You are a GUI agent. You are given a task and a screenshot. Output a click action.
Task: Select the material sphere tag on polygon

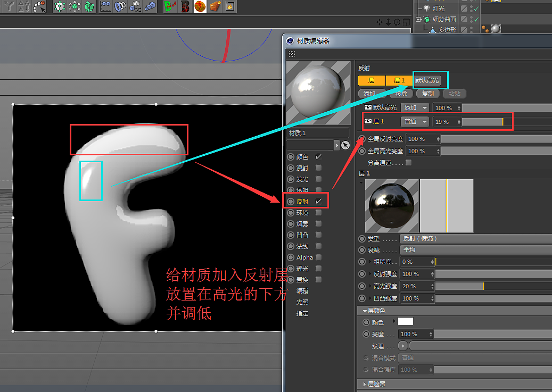(496, 29)
